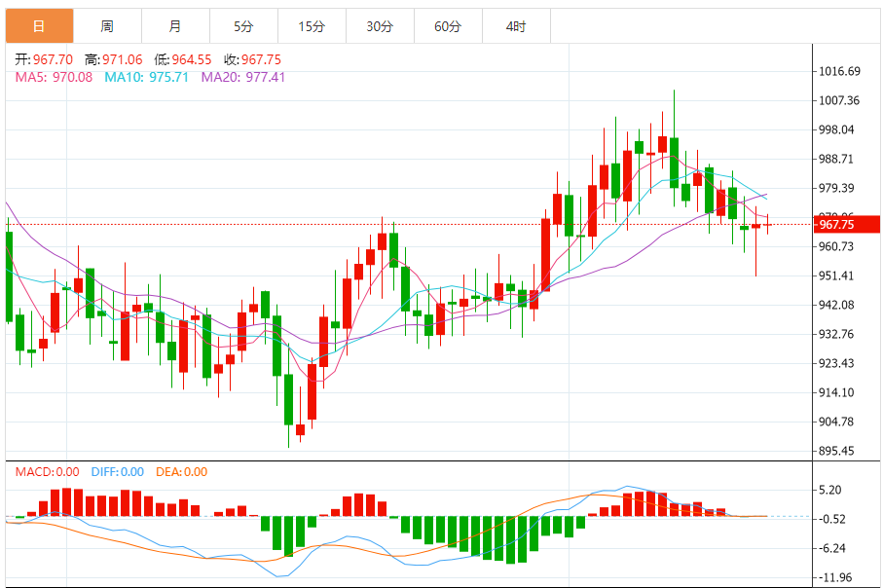Screen dimensions: 883x588
Task: Click the 951.41 price axis label
Action: click(836, 276)
